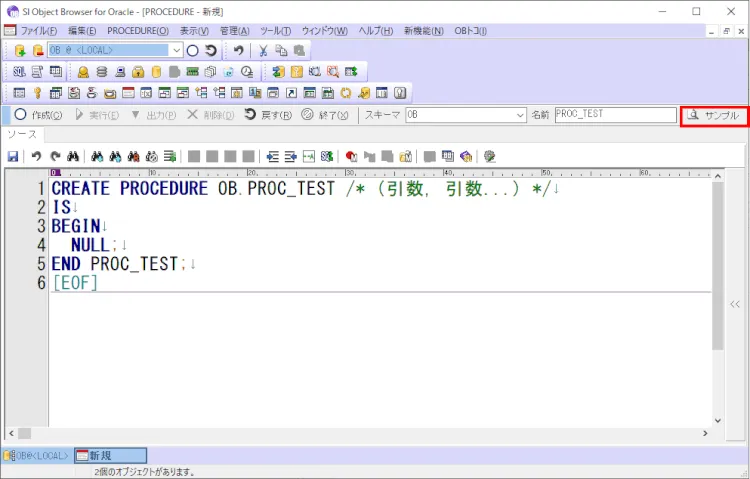Switch to the 新規 window tab
Screen dimensions: 750x479
coord(110,456)
